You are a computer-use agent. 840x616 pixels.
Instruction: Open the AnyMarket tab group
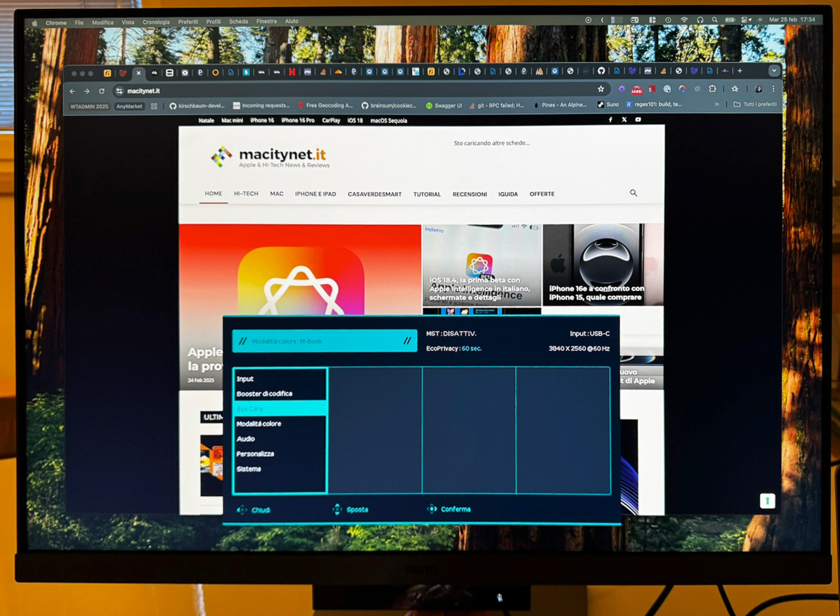[130, 106]
